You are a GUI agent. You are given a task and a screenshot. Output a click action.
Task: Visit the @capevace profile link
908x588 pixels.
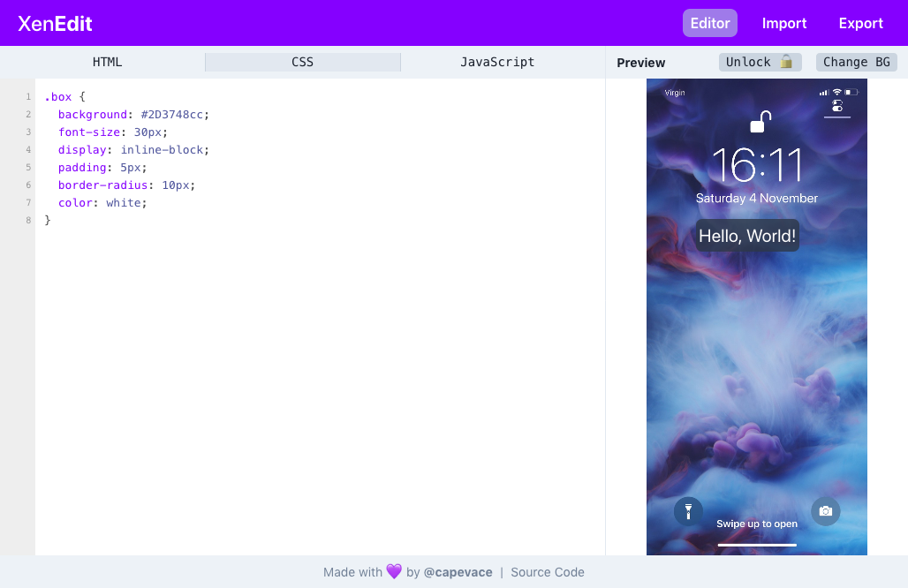point(458,572)
